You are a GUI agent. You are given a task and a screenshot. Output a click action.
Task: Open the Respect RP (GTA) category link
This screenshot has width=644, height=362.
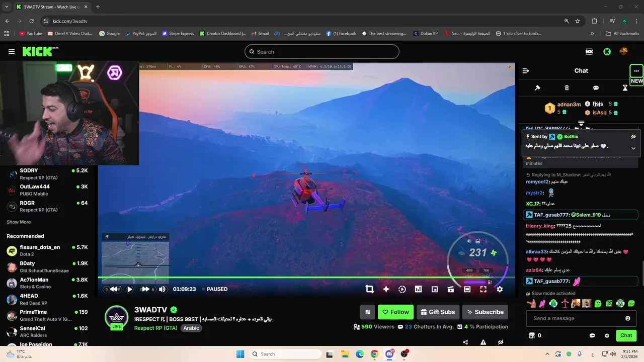pos(155,328)
